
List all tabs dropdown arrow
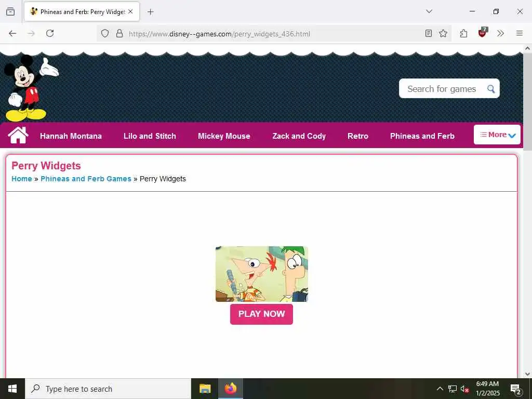(x=429, y=11)
